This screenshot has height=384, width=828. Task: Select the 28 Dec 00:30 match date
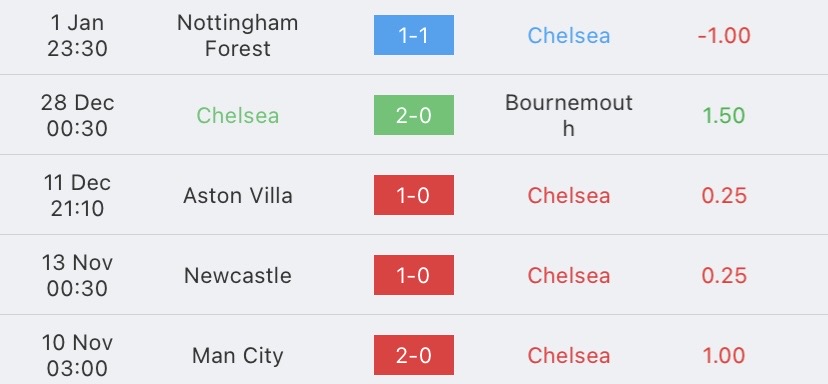click(77, 115)
